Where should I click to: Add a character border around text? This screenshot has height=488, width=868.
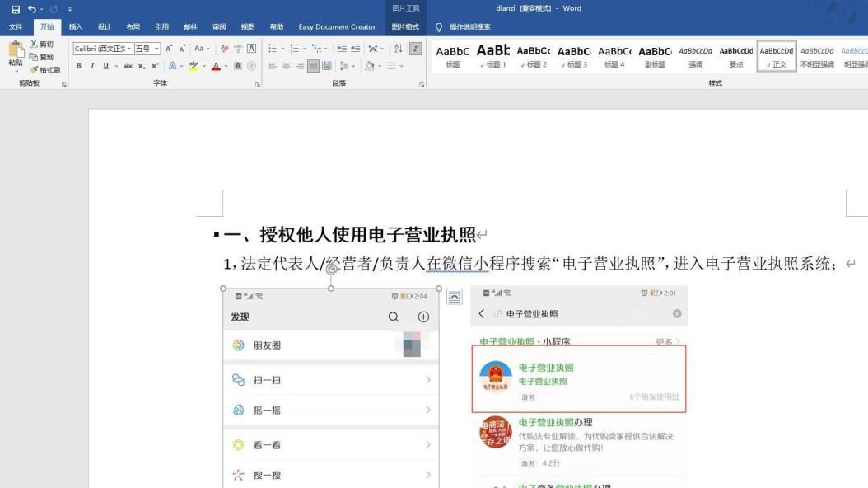(251, 49)
